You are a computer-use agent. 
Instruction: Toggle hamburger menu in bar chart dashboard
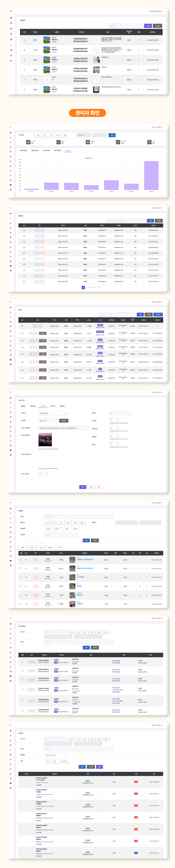10,127
